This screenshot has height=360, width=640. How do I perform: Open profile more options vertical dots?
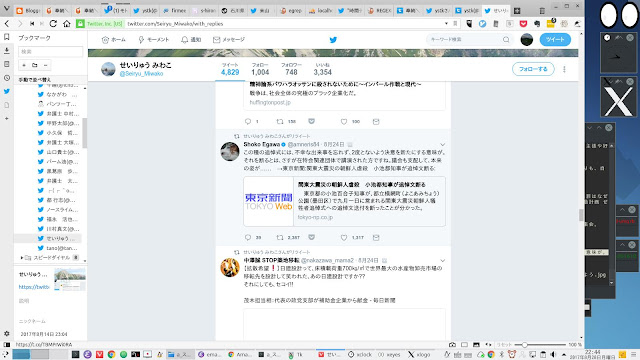(x=564, y=69)
